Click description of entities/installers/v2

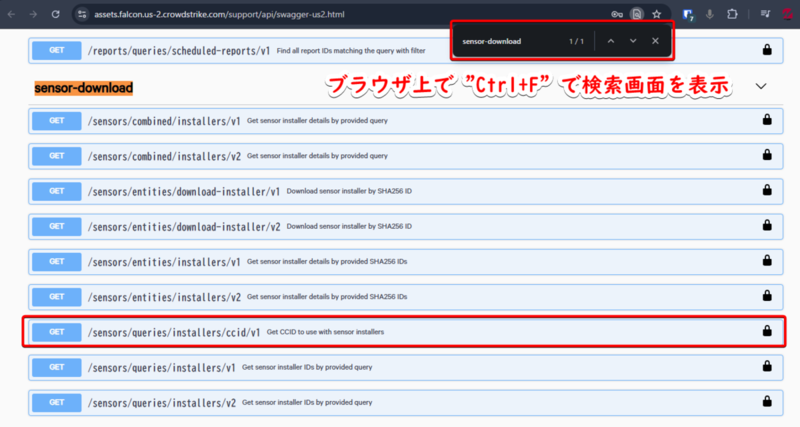tap(327, 296)
